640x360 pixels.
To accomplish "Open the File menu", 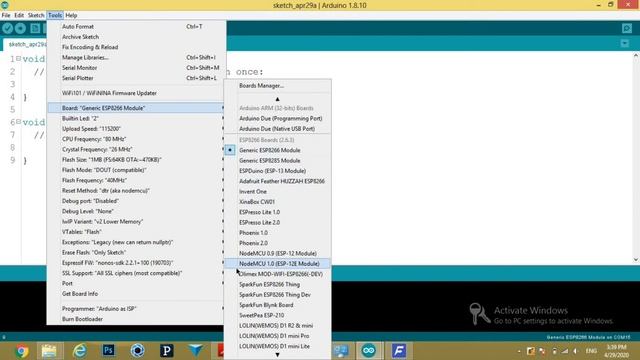I will tap(6, 15).
